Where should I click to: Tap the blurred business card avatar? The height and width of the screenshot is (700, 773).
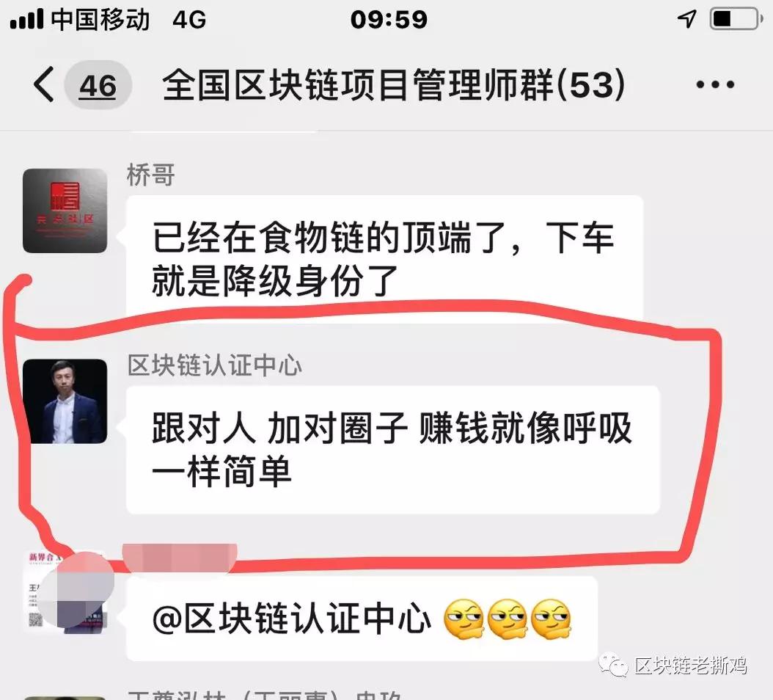(65, 591)
